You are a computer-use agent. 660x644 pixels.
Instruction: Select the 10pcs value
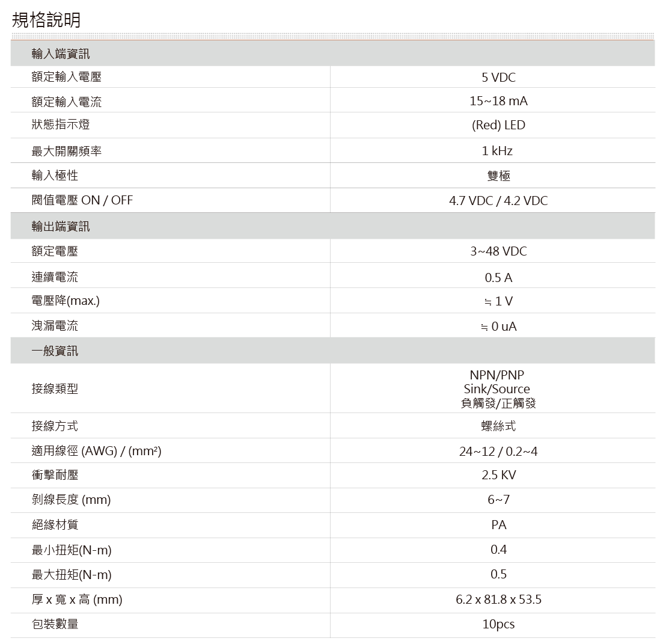tap(498, 624)
